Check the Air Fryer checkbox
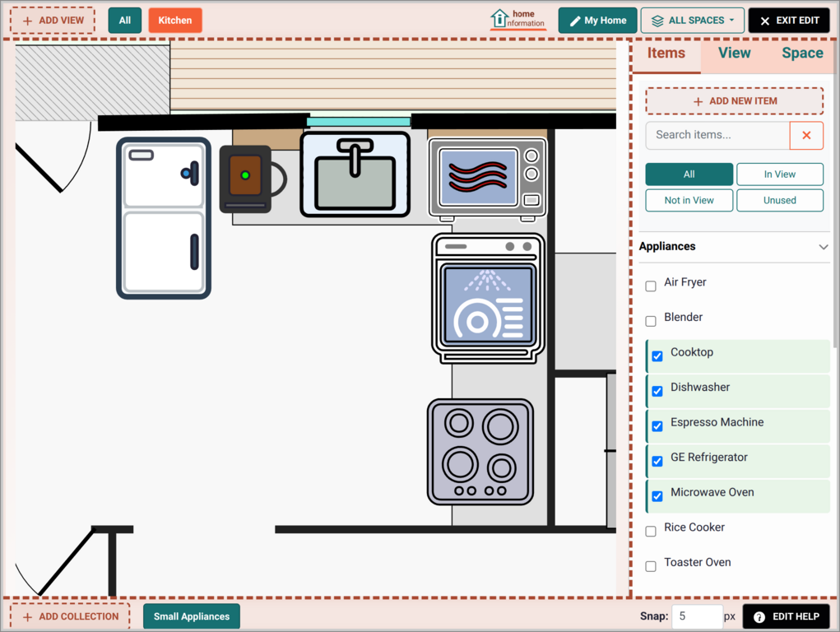Viewport: 840px width, 632px height. [x=650, y=286]
